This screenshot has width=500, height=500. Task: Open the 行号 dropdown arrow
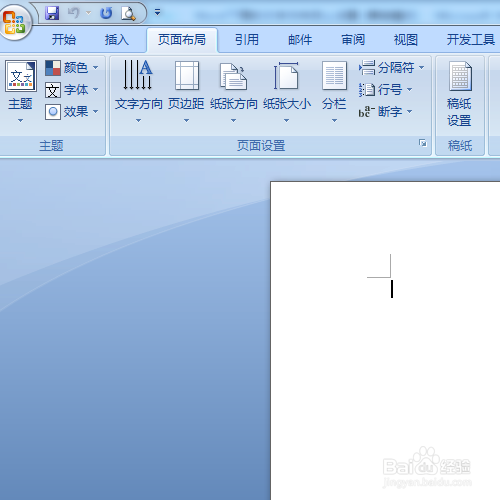point(410,90)
